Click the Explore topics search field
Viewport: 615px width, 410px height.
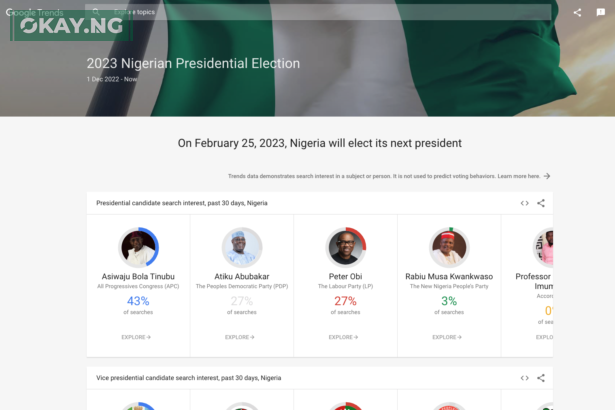coord(300,13)
